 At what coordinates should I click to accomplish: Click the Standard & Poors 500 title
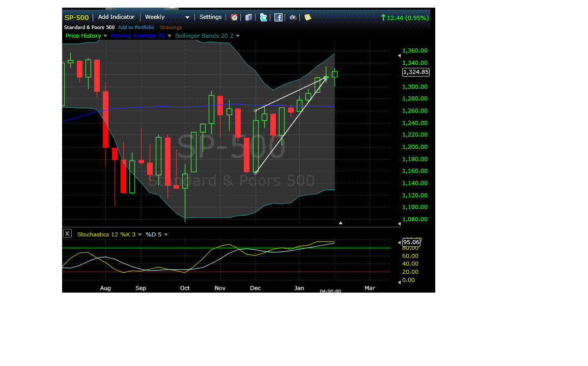pyautogui.click(x=89, y=28)
